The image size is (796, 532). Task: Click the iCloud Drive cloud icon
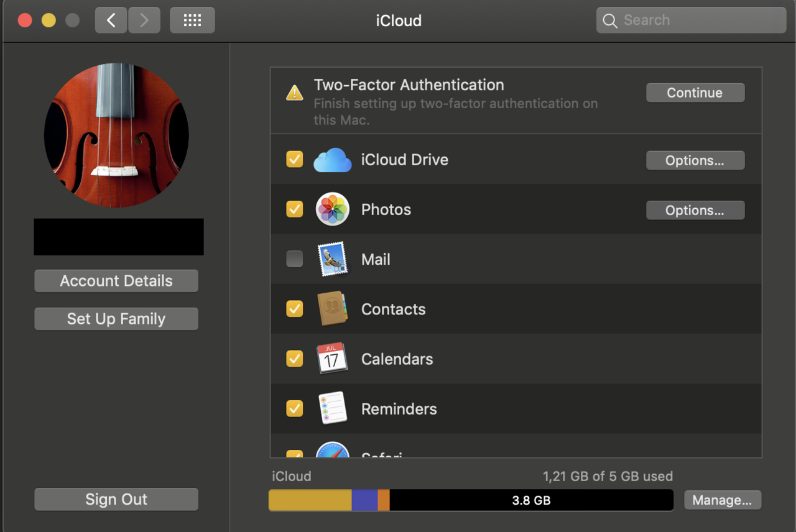tap(333, 160)
